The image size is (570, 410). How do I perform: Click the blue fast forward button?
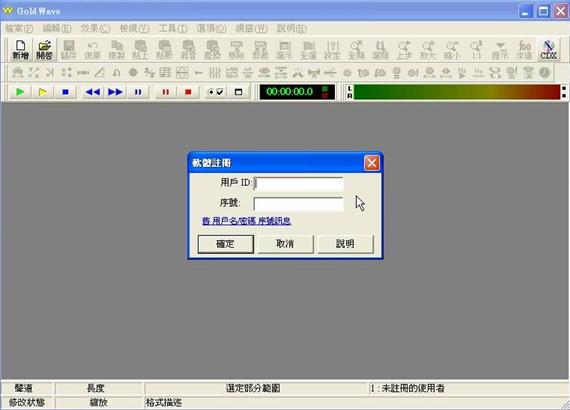coord(115,92)
